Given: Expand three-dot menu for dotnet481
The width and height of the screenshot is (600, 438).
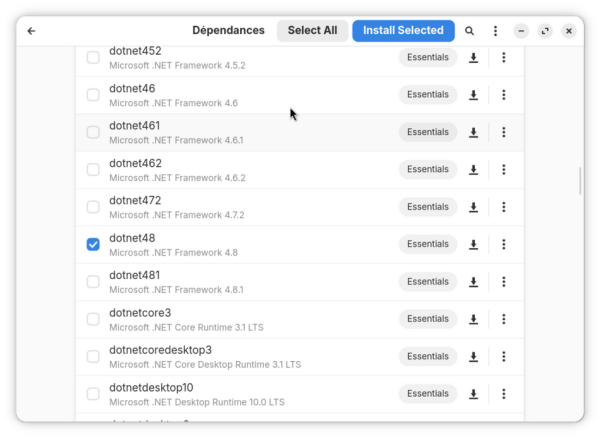Looking at the screenshot, I should click(504, 282).
